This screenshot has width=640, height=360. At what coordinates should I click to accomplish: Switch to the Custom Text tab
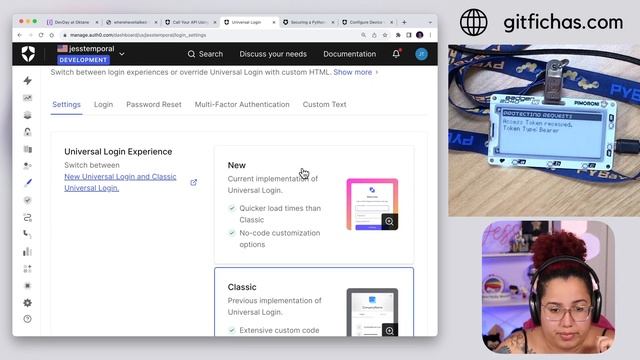pyautogui.click(x=324, y=104)
